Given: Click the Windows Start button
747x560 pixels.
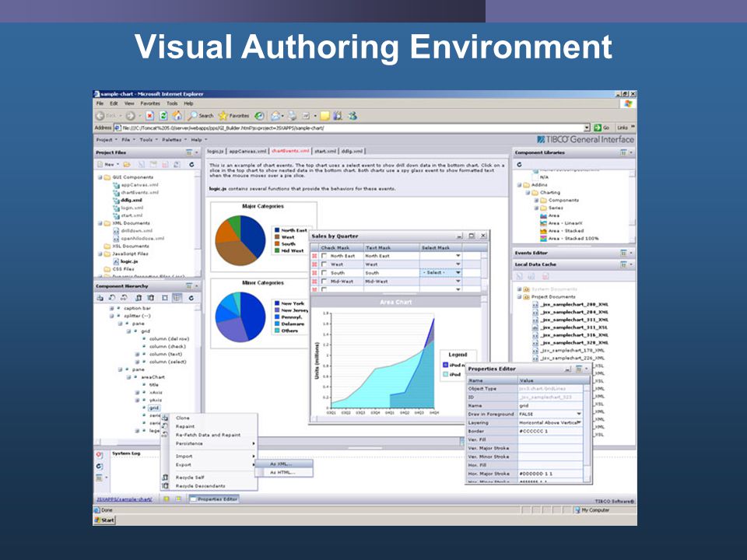Looking at the screenshot, I should [x=104, y=520].
